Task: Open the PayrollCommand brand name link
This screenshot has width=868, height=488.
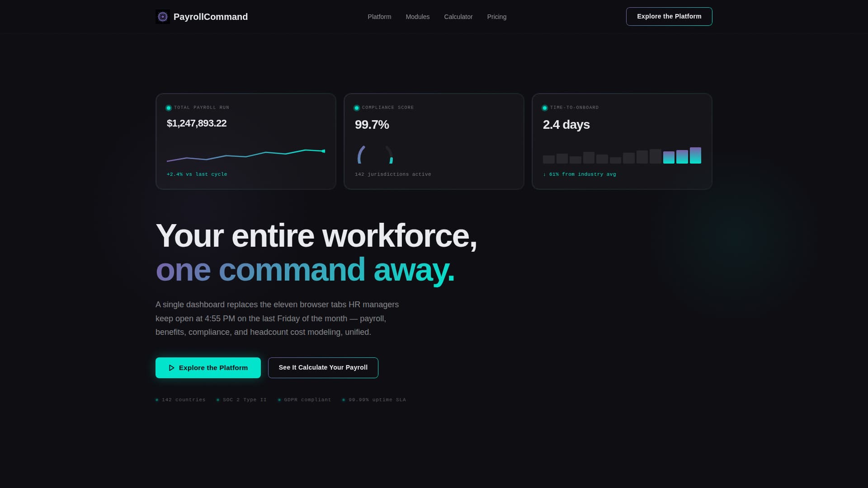Action: 210,17
